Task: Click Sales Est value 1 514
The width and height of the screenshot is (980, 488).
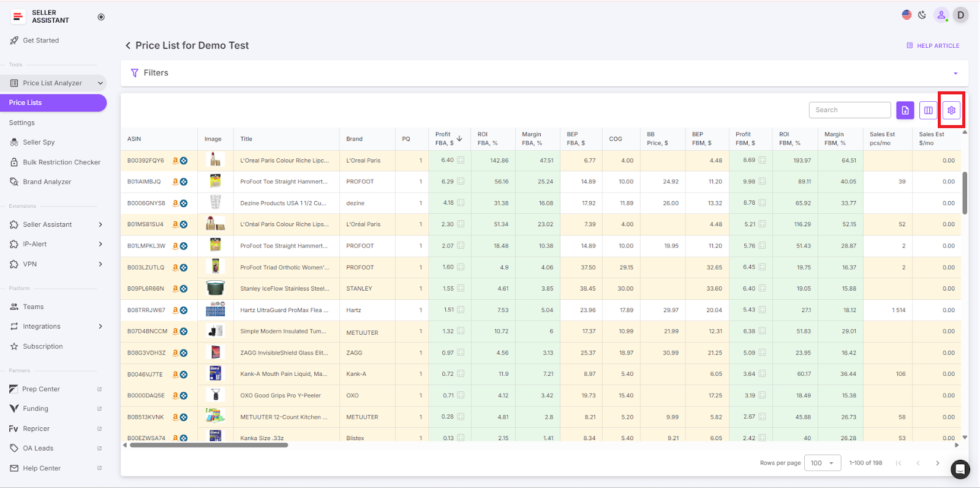Action: pos(899,310)
